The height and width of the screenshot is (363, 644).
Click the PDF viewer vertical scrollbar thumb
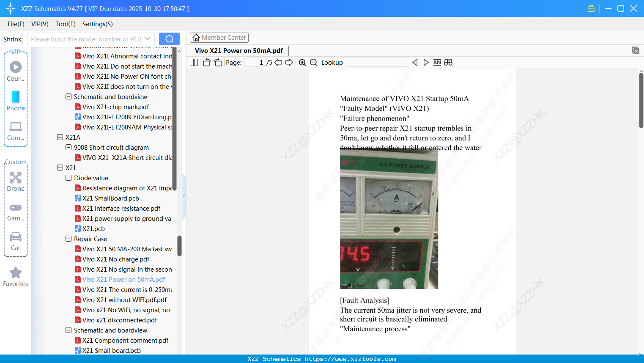coord(641,100)
